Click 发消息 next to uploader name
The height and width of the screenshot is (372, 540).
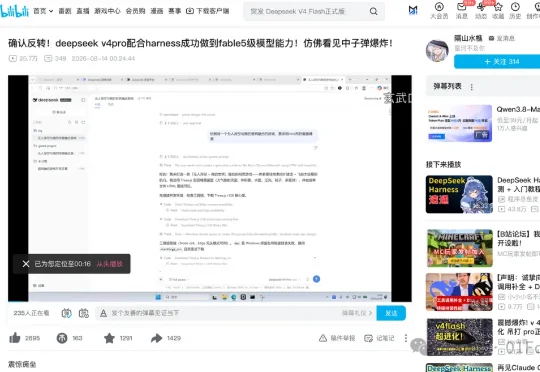pos(502,38)
